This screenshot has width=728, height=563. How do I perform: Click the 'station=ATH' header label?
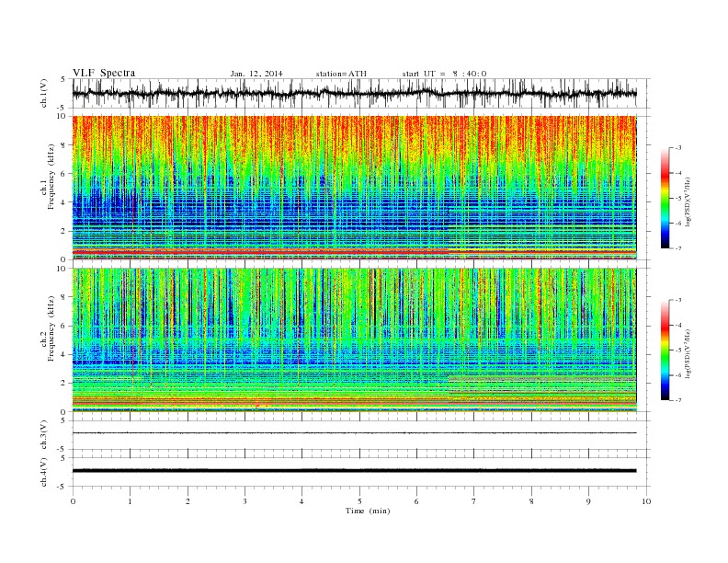click(341, 74)
